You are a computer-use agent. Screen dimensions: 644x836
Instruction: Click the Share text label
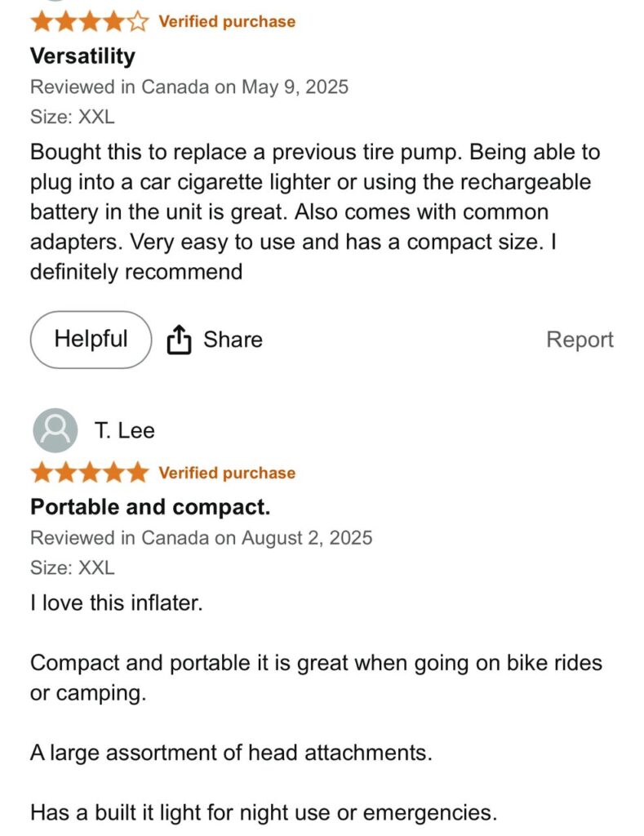pos(233,340)
